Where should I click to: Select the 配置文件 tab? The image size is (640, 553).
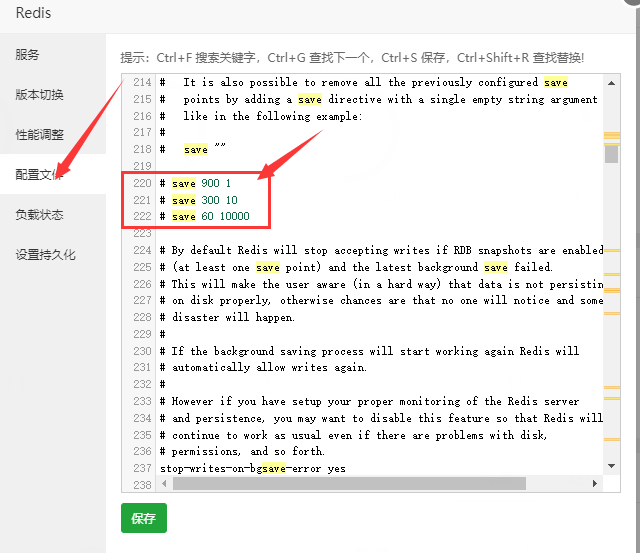point(39,174)
